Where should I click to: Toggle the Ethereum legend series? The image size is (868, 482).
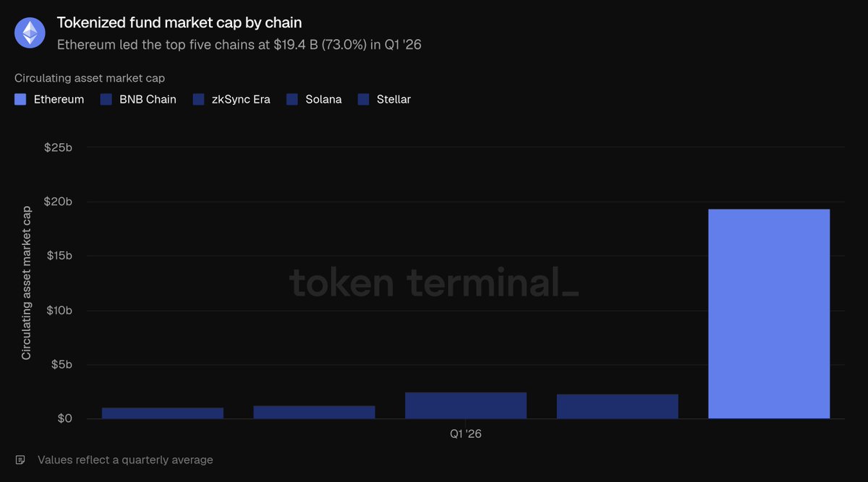coord(49,100)
